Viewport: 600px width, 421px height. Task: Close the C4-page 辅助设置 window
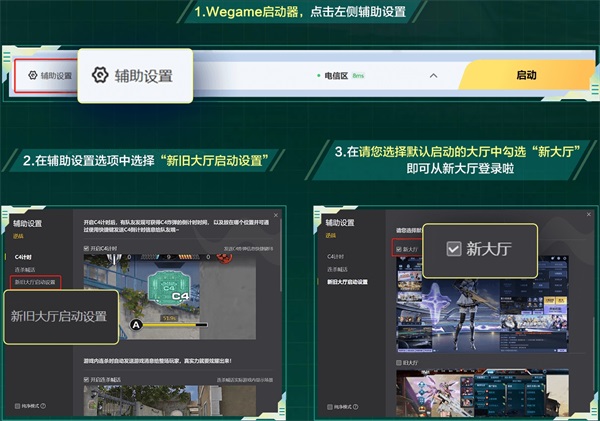point(276,215)
